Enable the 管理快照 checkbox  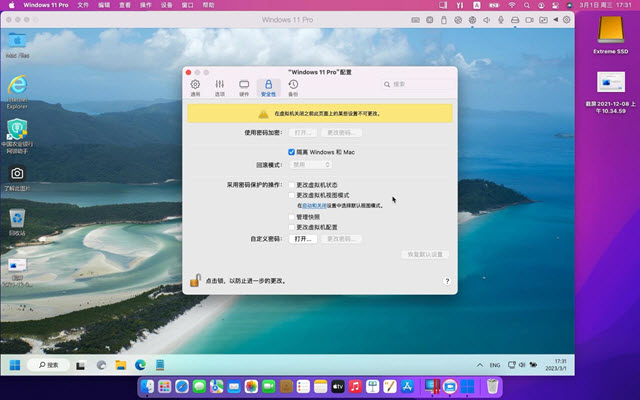pyautogui.click(x=291, y=217)
